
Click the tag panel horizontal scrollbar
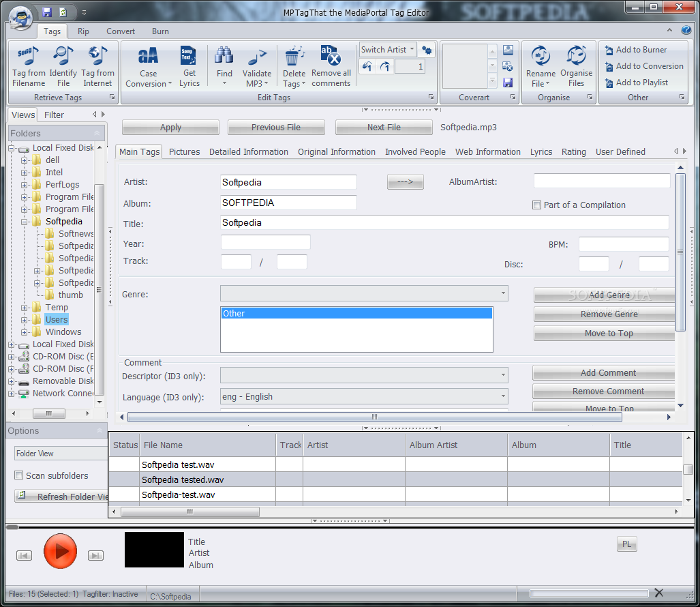pyautogui.click(x=375, y=417)
